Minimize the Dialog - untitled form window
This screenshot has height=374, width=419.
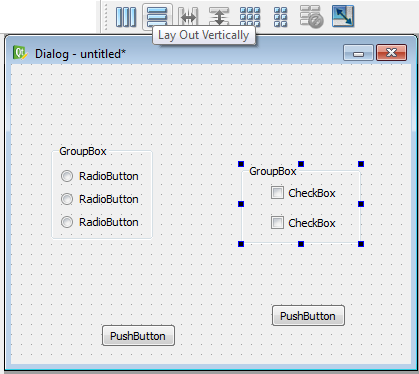358,53
